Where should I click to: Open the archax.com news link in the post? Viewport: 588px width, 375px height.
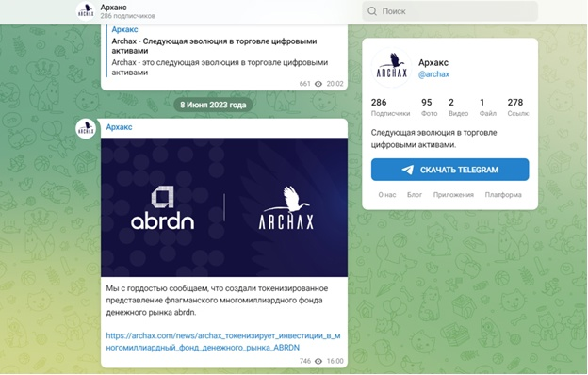pyautogui.click(x=223, y=342)
